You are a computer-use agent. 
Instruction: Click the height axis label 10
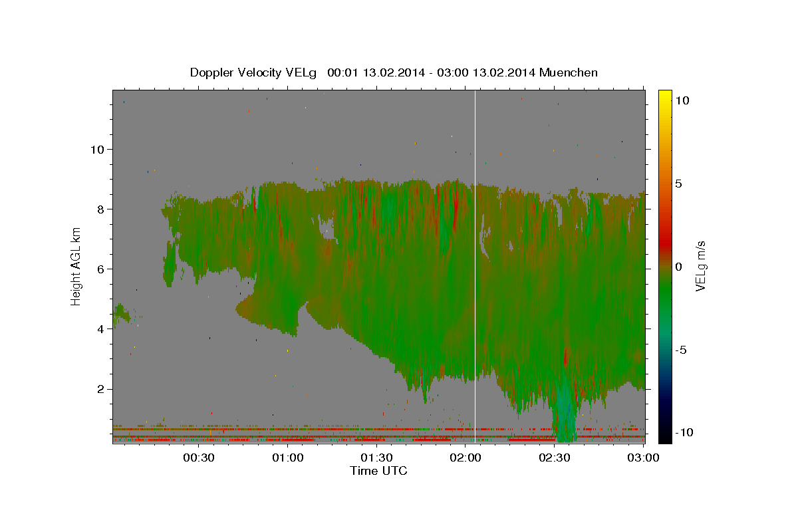point(99,149)
